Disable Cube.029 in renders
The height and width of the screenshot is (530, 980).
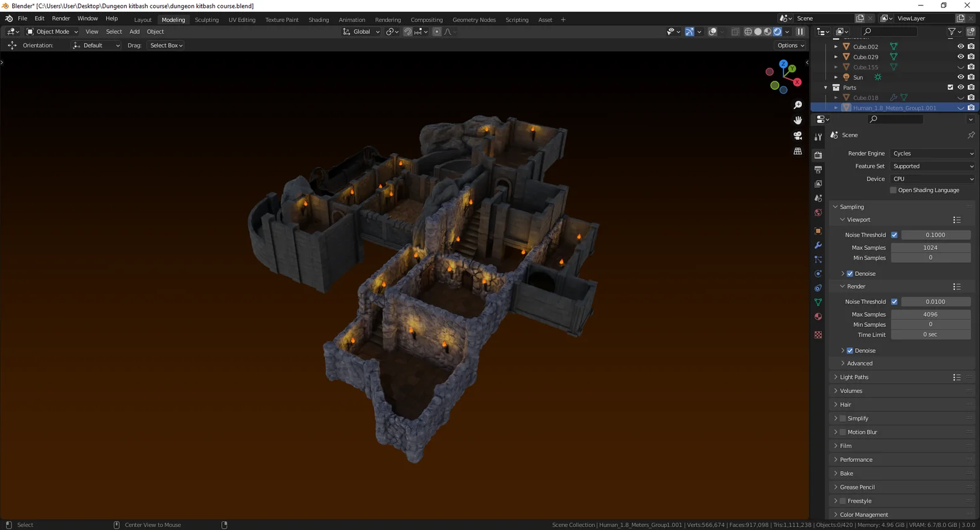coord(971,57)
